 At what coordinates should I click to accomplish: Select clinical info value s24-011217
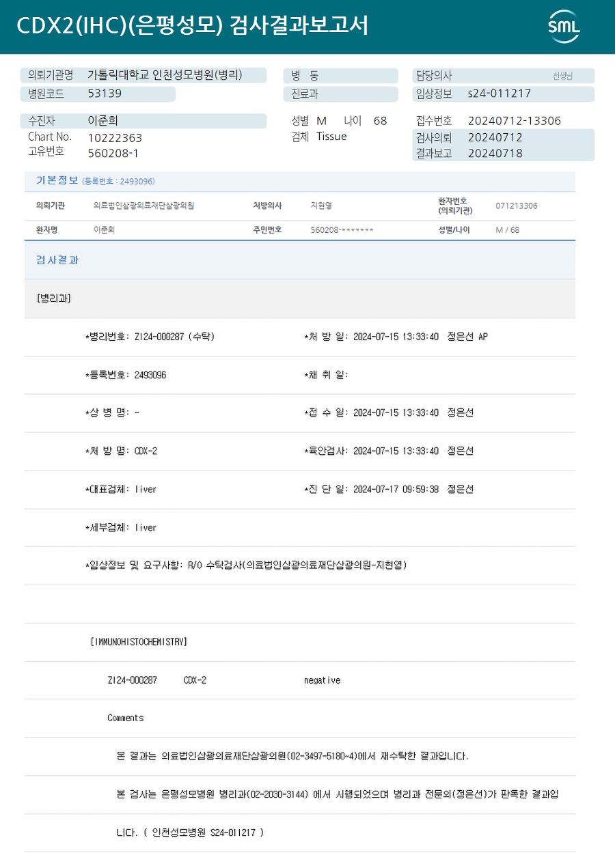(x=499, y=94)
